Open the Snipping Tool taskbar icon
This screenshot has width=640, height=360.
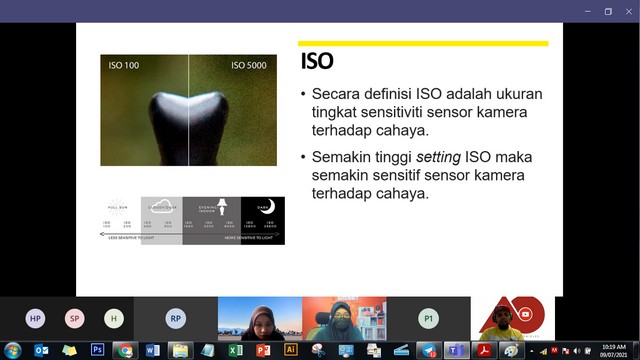tap(318, 350)
